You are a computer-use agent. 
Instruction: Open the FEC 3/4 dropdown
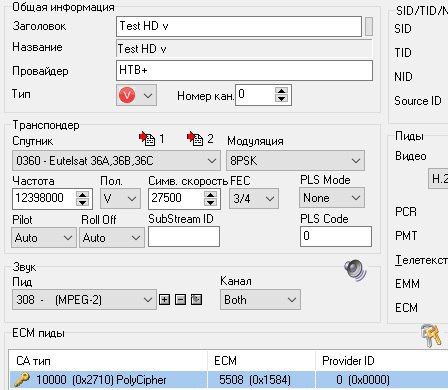(254, 199)
